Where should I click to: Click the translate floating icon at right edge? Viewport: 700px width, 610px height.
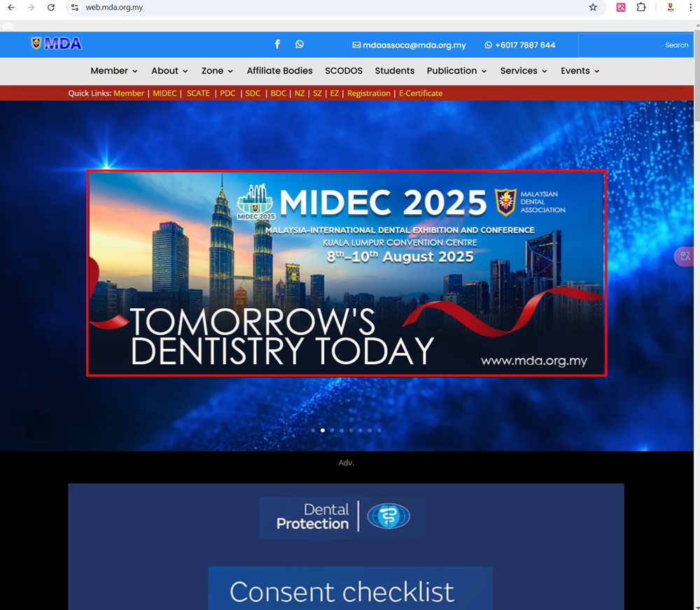684,256
